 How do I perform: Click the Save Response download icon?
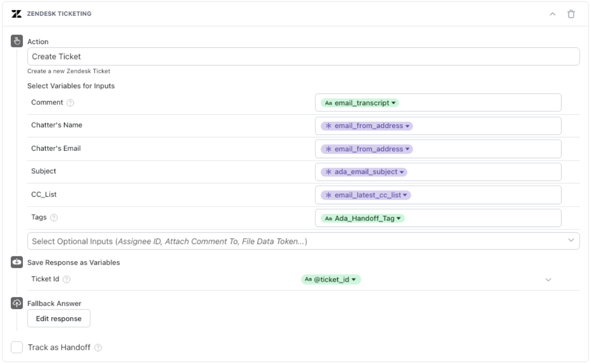pos(17,262)
